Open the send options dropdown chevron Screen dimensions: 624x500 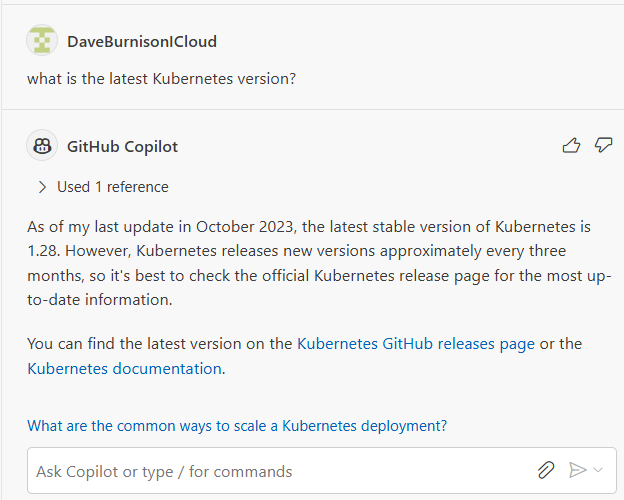pos(598,470)
